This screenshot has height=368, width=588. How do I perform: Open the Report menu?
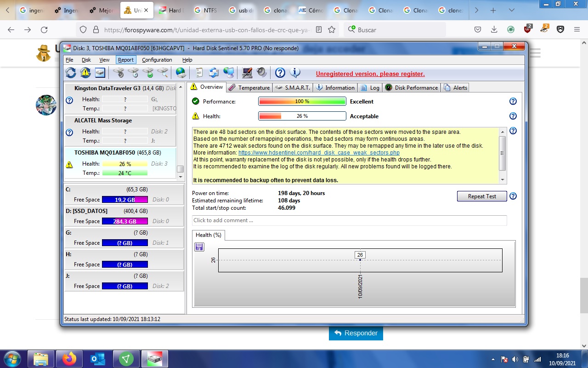pyautogui.click(x=126, y=60)
